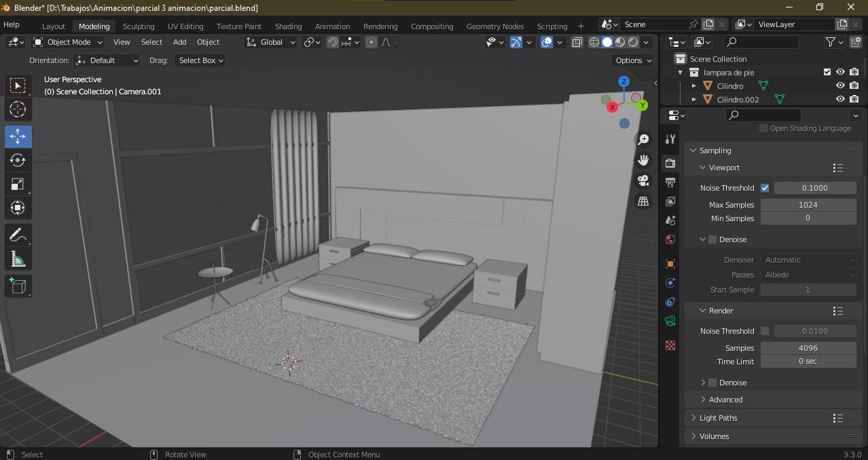Image resolution: width=868 pixels, height=460 pixels.
Task: Select the Move tool in toolbar
Action: click(x=18, y=136)
